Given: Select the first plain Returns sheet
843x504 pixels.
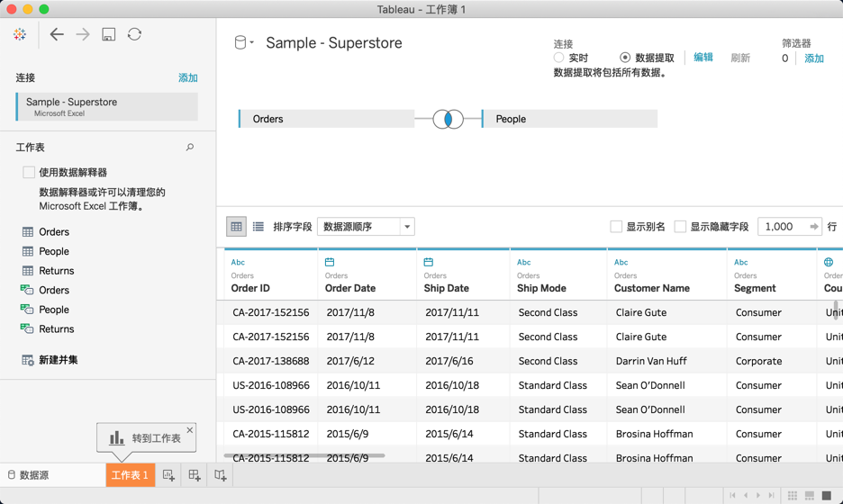Looking at the screenshot, I should pos(48,271).
